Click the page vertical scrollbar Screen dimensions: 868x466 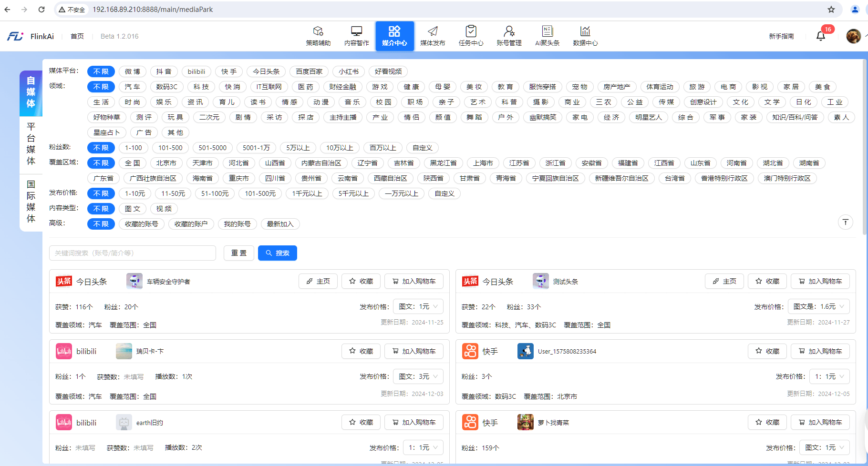pos(865,148)
